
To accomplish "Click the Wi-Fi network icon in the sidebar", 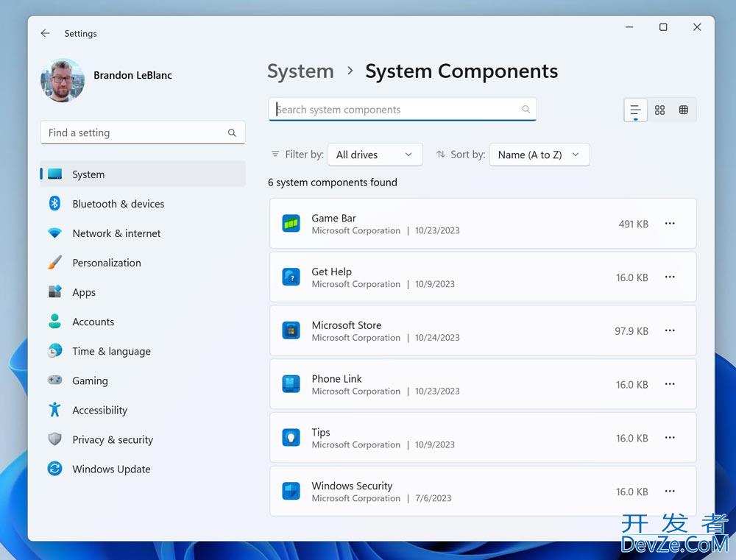I will click(55, 233).
